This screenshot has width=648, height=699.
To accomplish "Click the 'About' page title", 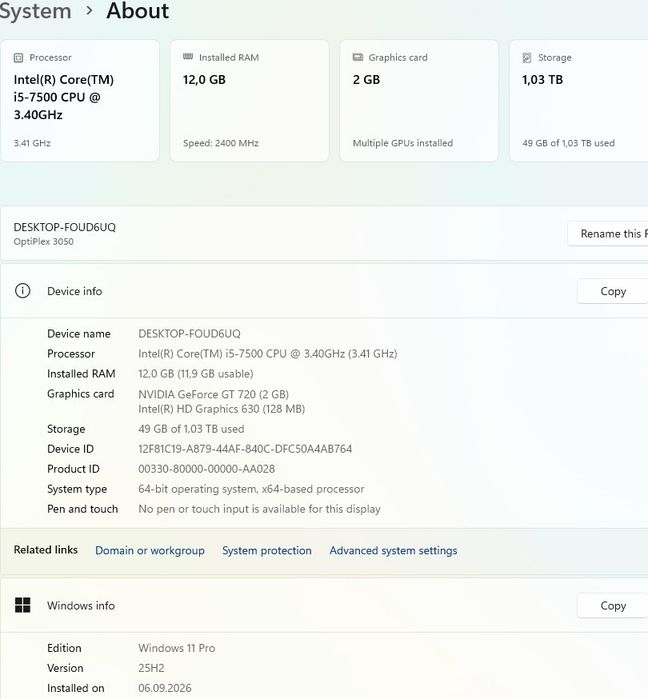I will tap(138, 11).
